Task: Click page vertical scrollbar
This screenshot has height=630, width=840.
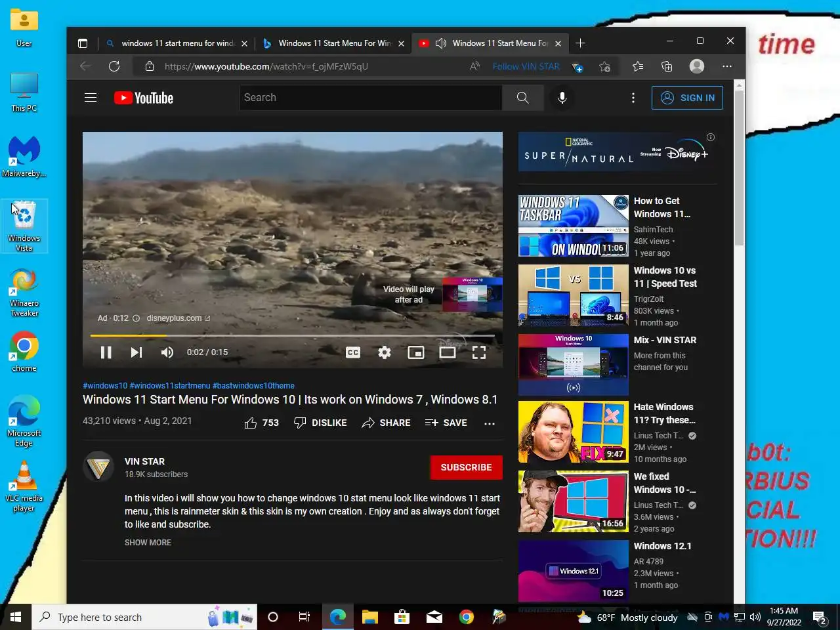Action: (x=739, y=167)
